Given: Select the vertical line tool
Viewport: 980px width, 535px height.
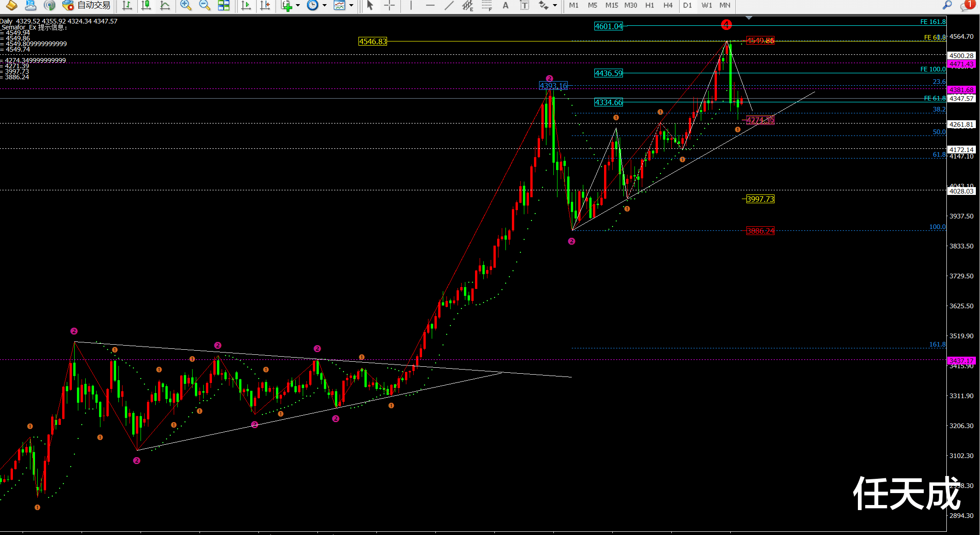Looking at the screenshot, I should (411, 6).
